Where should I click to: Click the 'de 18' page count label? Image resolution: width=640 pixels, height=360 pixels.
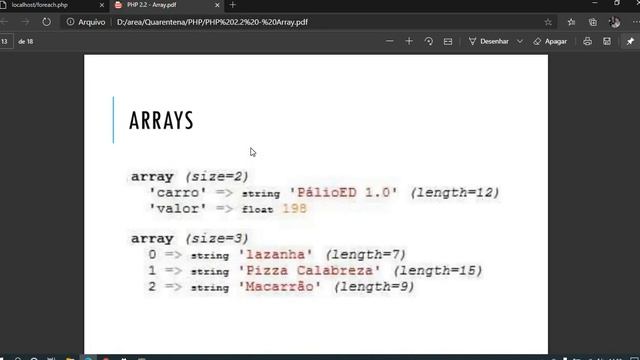pyautogui.click(x=26, y=41)
